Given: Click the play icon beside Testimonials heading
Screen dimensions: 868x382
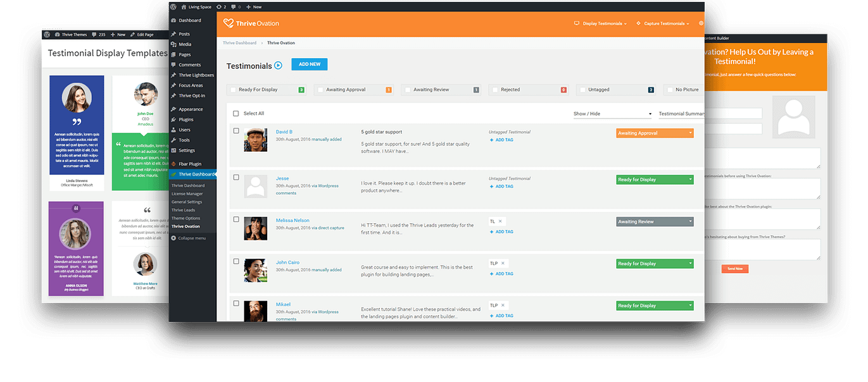Looking at the screenshot, I should coord(278,65).
